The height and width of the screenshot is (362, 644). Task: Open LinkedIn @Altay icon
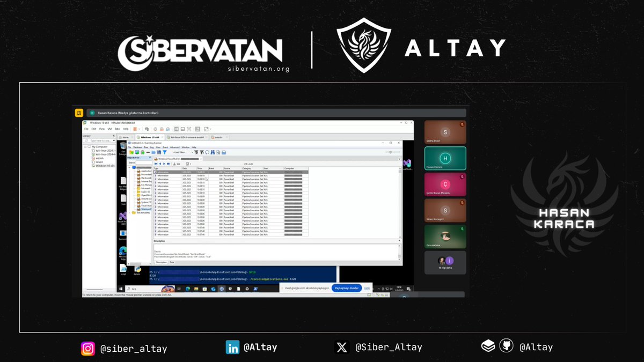click(232, 347)
